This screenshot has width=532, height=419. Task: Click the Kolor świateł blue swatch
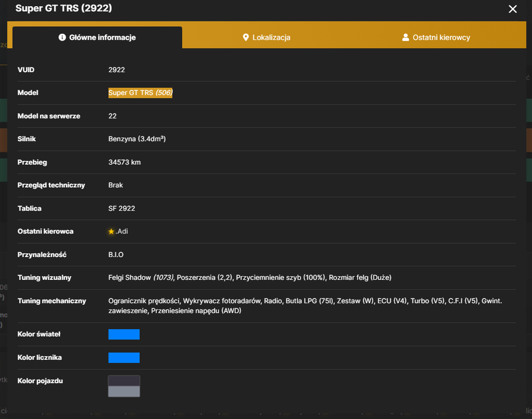pyautogui.click(x=124, y=334)
